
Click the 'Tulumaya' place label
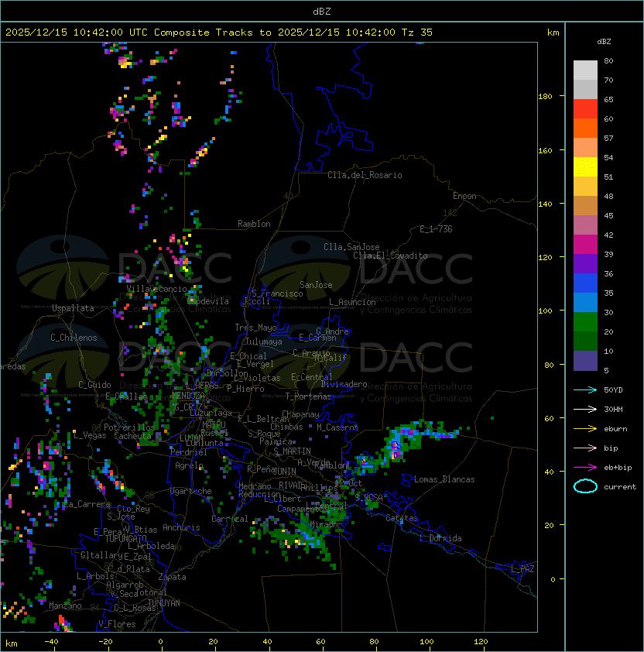pos(264,341)
